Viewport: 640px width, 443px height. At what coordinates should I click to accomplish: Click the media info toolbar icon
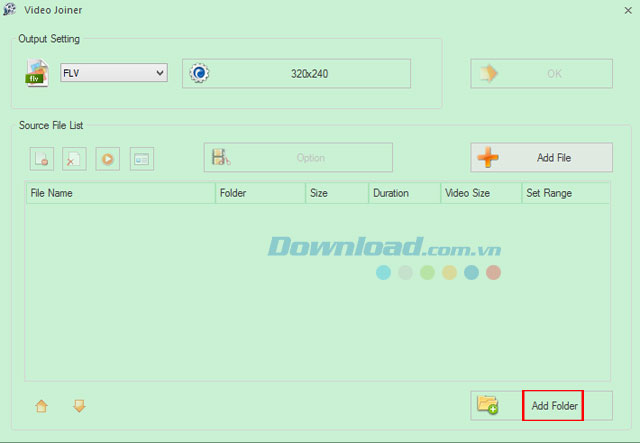pos(142,159)
